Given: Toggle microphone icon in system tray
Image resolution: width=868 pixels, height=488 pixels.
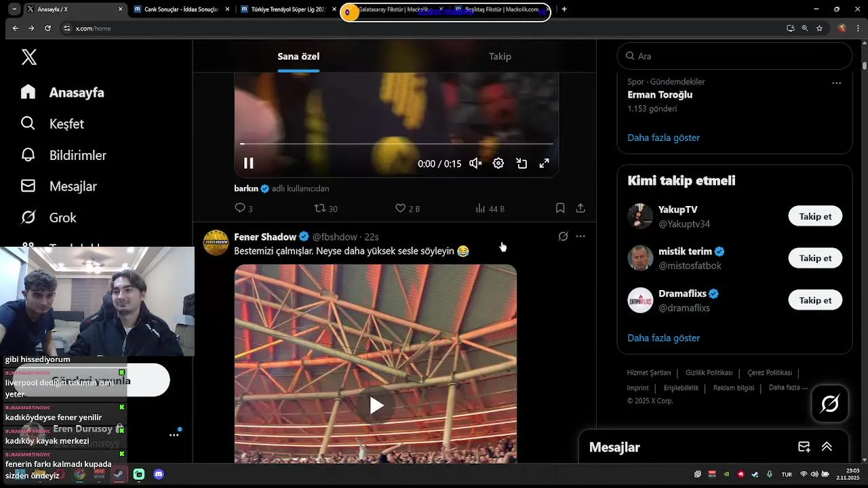Looking at the screenshot, I should [x=771, y=474].
